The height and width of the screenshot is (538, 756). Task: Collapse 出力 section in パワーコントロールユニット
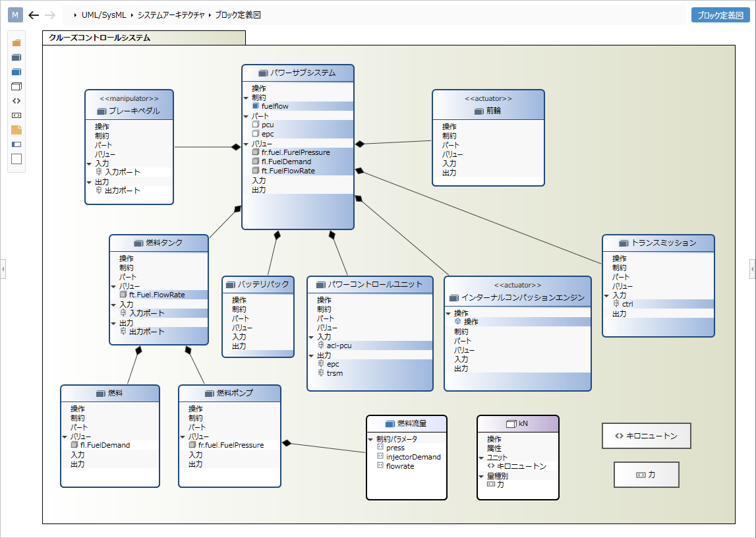pos(312,356)
